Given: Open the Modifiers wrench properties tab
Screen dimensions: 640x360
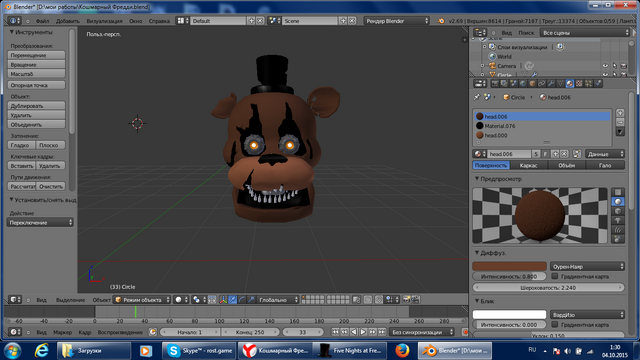Looking at the screenshot, I should click(x=551, y=84).
